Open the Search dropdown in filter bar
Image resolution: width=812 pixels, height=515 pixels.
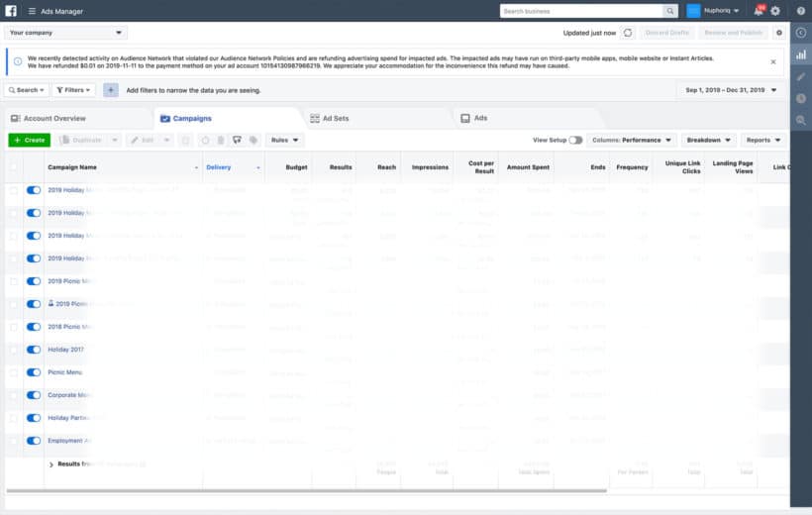pos(27,90)
